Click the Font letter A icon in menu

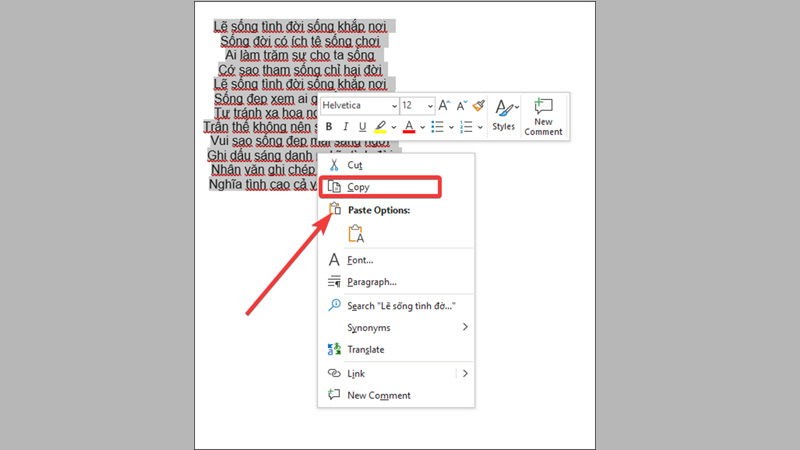[334, 260]
